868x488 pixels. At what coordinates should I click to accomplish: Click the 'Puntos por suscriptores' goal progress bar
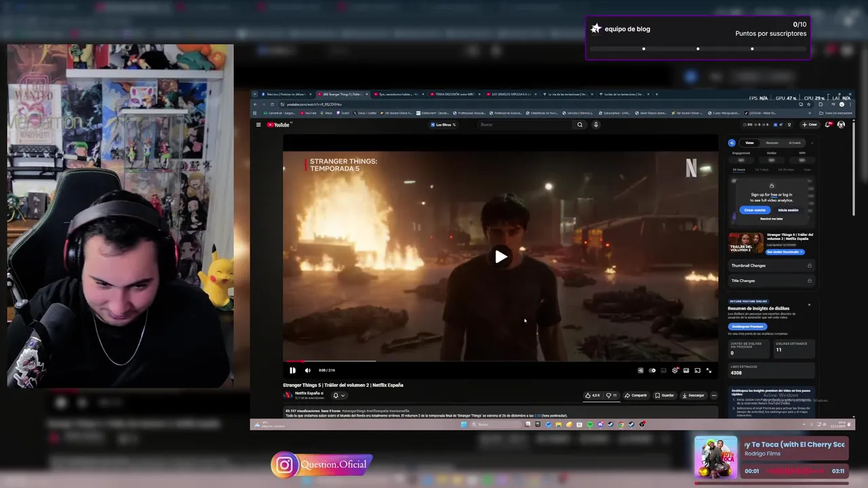coord(698,49)
